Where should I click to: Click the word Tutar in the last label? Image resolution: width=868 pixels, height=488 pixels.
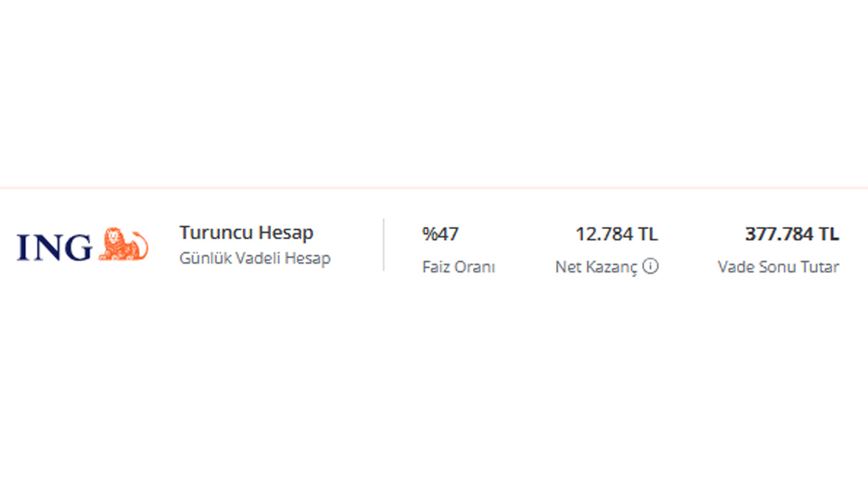820,267
